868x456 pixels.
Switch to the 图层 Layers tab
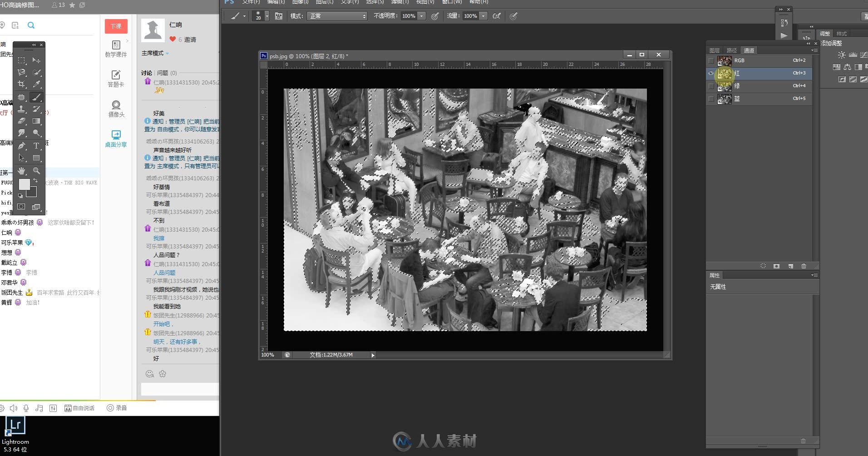tap(714, 50)
